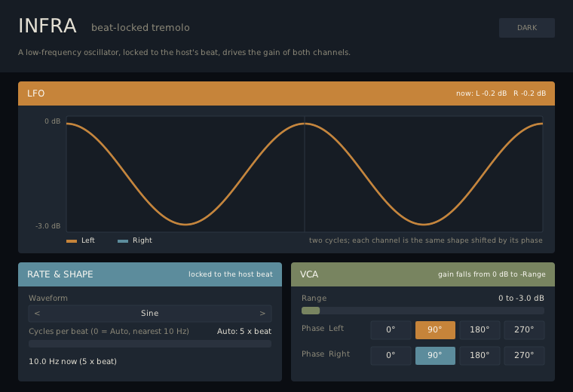This screenshot has width=573, height=392.
Task: Click the 'locked to the host beat' text
Action: 231,274
